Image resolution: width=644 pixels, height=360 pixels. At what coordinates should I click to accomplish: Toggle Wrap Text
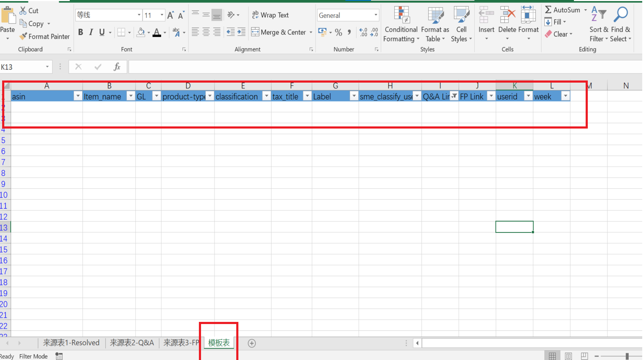click(270, 15)
